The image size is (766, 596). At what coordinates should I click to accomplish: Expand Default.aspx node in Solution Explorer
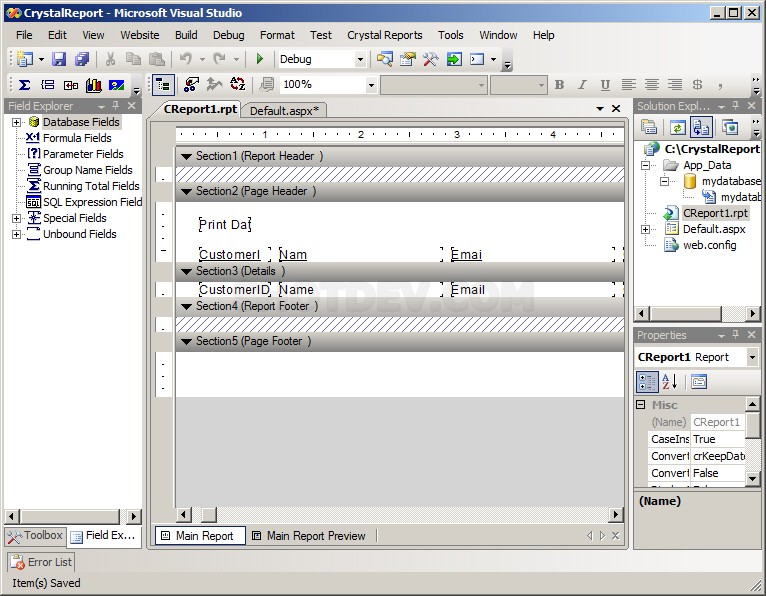[x=645, y=230]
